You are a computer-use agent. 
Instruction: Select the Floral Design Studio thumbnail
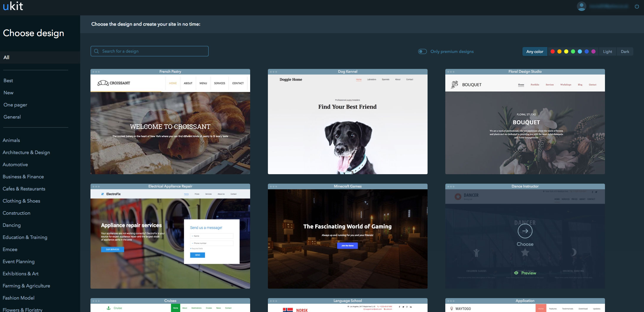click(x=525, y=122)
